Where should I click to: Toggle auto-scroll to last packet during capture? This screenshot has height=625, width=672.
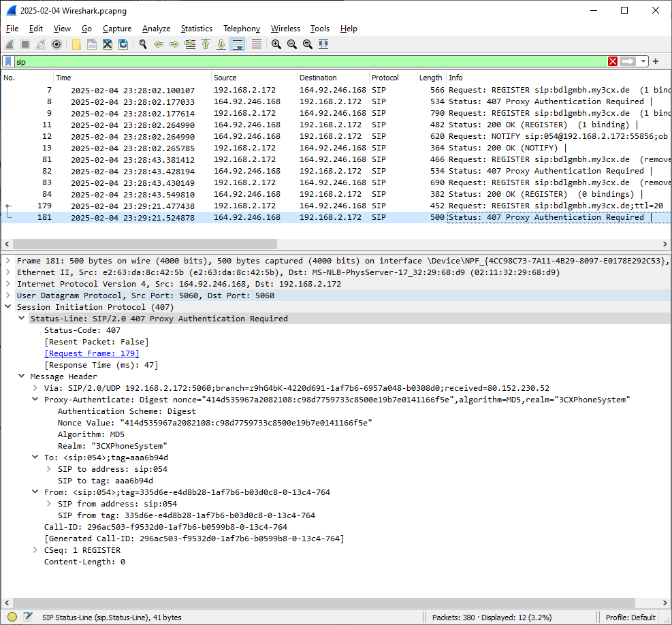(237, 44)
